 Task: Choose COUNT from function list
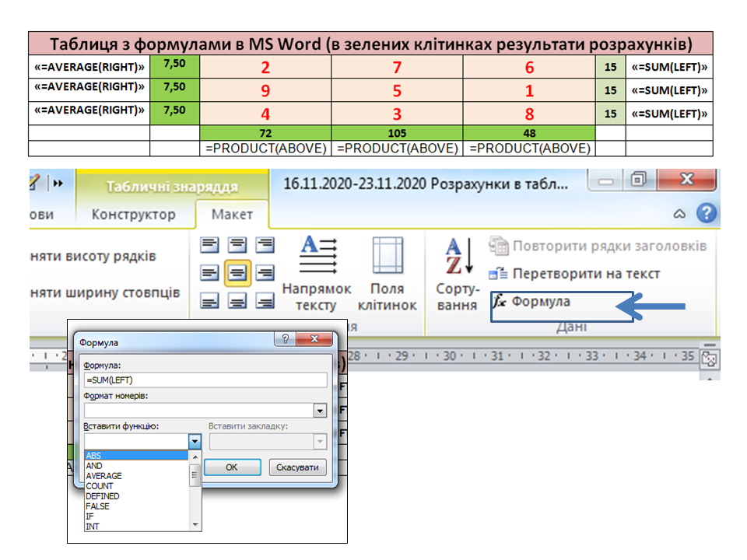click(x=137, y=485)
